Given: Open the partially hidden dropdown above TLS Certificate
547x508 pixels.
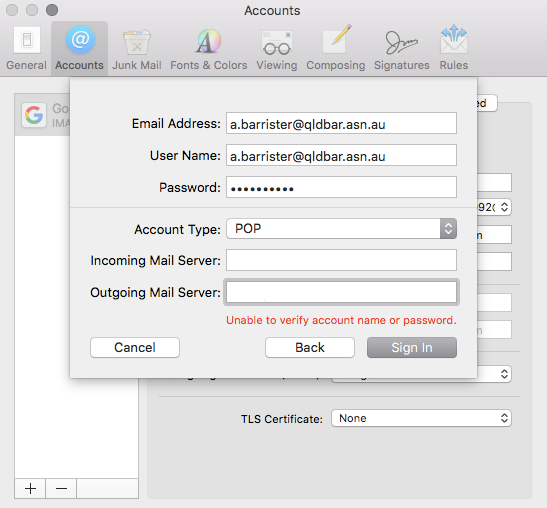Looking at the screenshot, I should [x=494, y=374].
